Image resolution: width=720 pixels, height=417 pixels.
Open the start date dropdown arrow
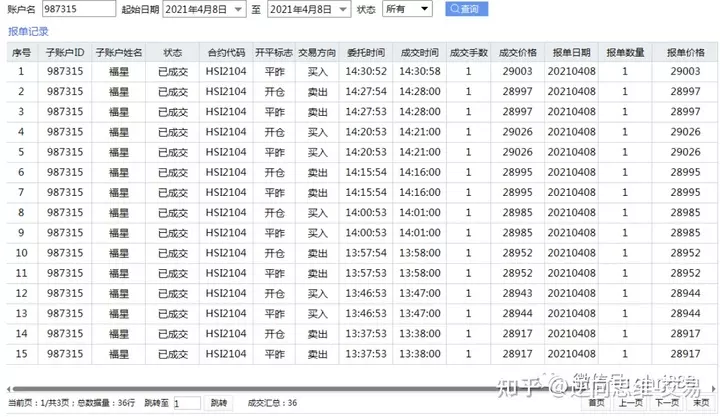click(238, 9)
